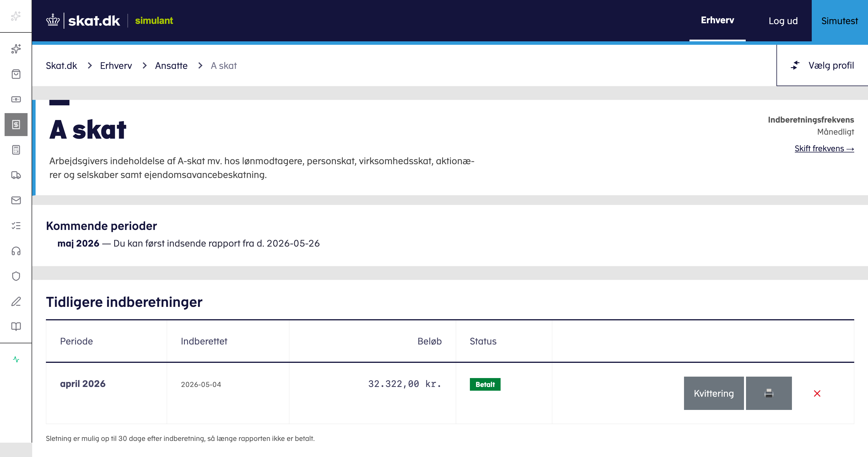Click the skat.dk logo text
Image resolution: width=868 pixels, height=457 pixels.
point(94,21)
